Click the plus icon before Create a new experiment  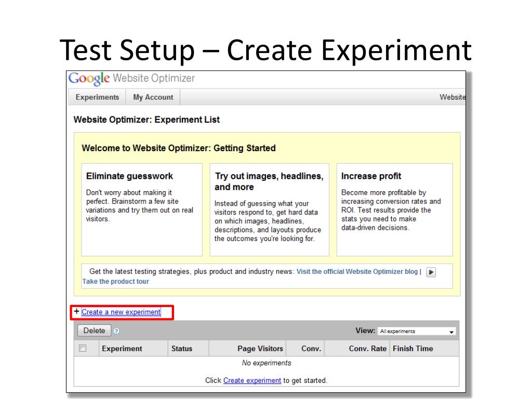tap(77, 312)
